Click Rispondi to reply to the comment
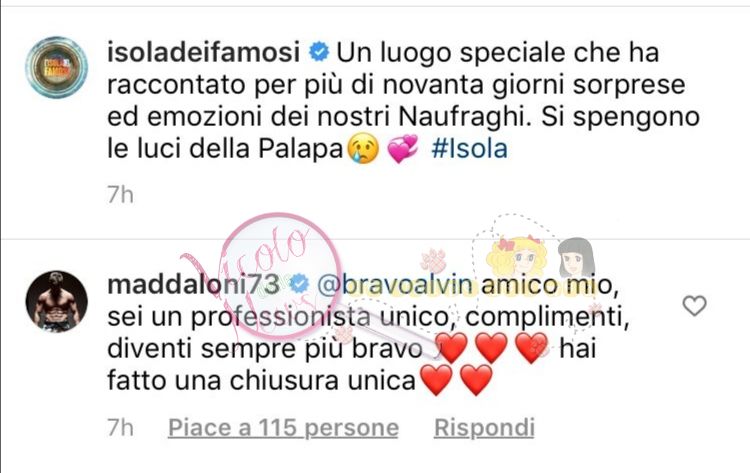 (484, 428)
